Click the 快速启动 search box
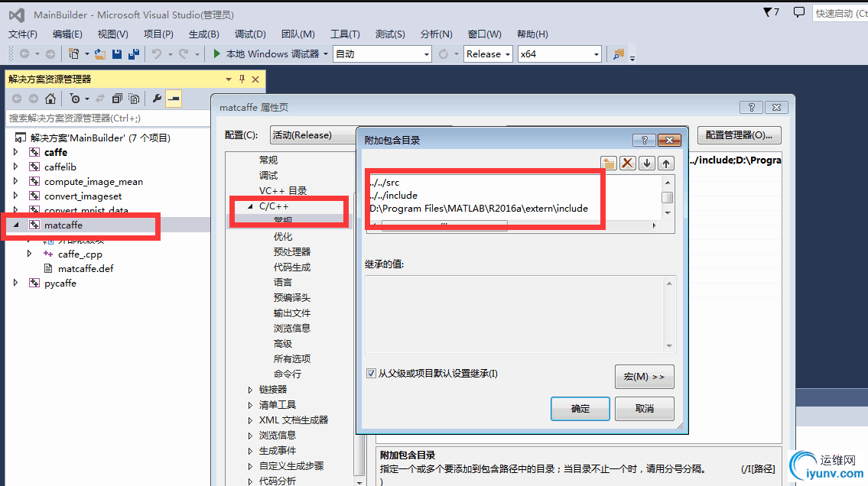The height and width of the screenshot is (486, 868). [x=840, y=13]
